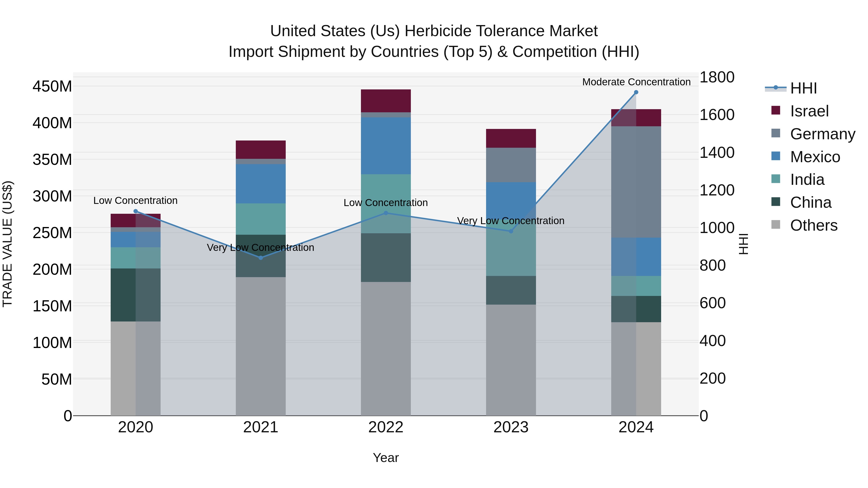Toggle the India series legend entry
Viewport: 868px width, 488px height.
click(798, 180)
